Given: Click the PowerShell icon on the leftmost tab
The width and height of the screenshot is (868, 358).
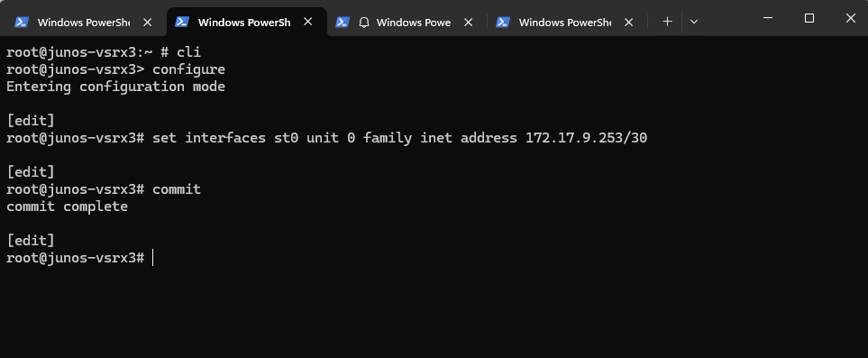Looking at the screenshot, I should coord(22,23).
